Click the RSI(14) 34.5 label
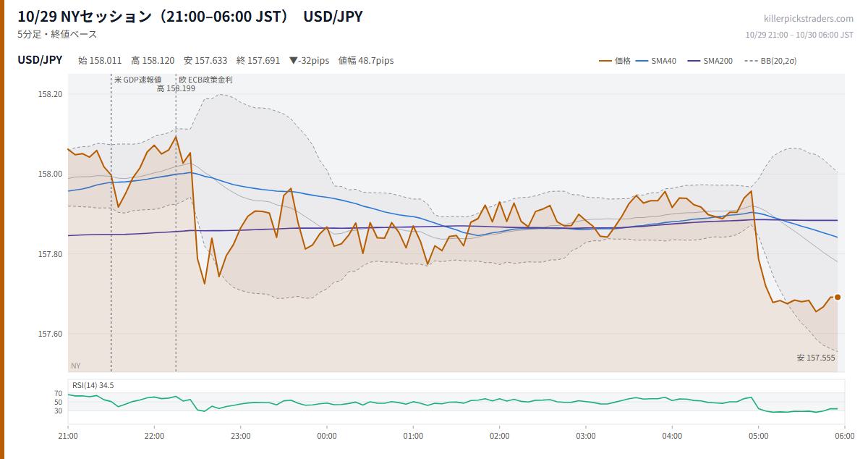 point(93,385)
